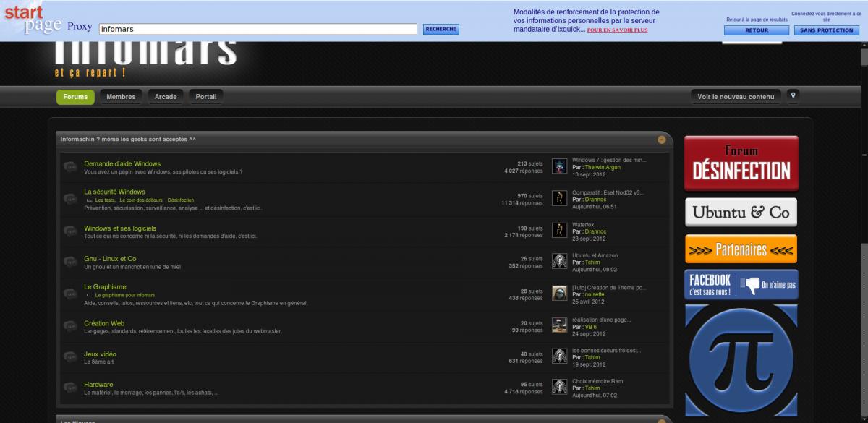Open the last post Choix mémoire Ram
The height and width of the screenshot is (423, 868).
[597, 381]
